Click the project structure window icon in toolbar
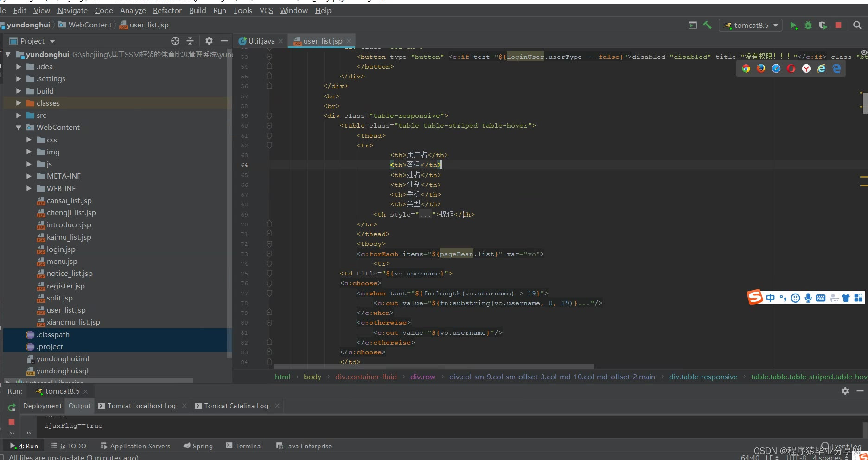This screenshot has width=868, height=460. coord(693,25)
